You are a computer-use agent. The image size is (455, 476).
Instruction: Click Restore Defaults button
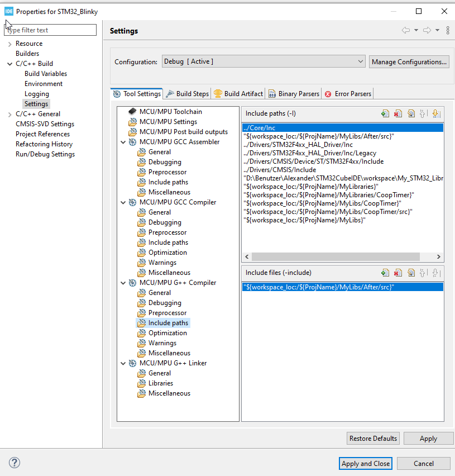tap(373, 439)
